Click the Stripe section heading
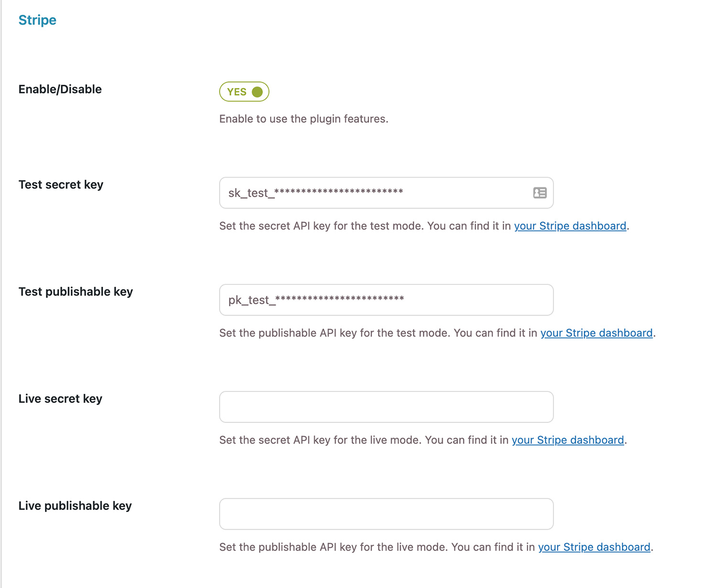Viewport: 717px width, 588px height. click(x=37, y=20)
